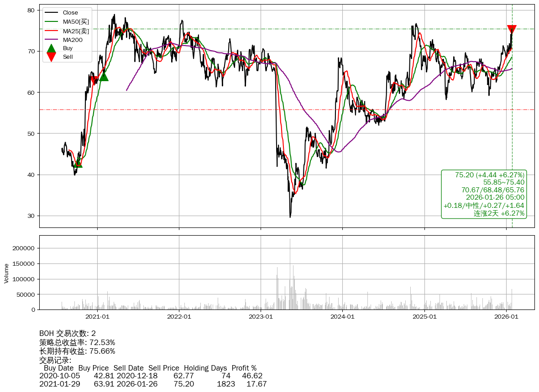This screenshot has height=392, width=539.
Task: Click the Holding Days column header
Action: tap(205, 368)
